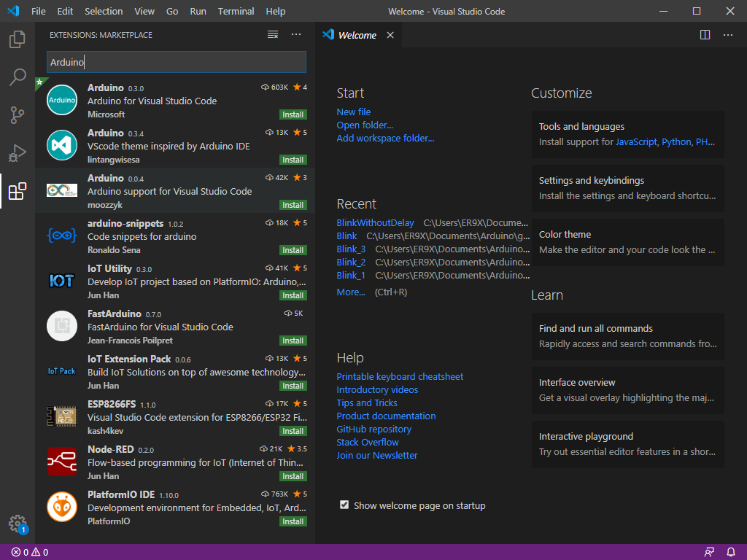Open recent BlinkWithoutDelay project
747x560 pixels.
point(376,223)
